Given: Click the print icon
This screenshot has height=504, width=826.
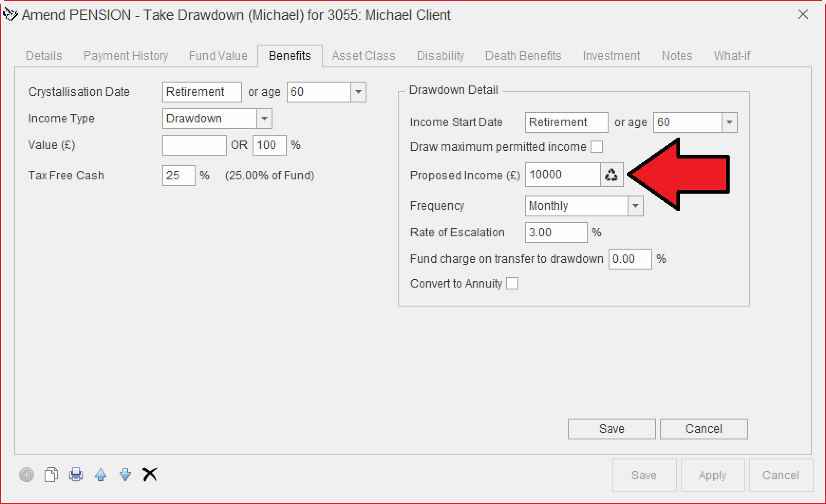Looking at the screenshot, I should 76,475.
